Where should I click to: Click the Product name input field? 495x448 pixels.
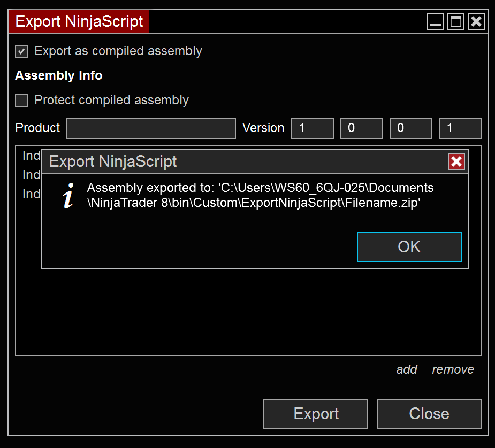(151, 128)
